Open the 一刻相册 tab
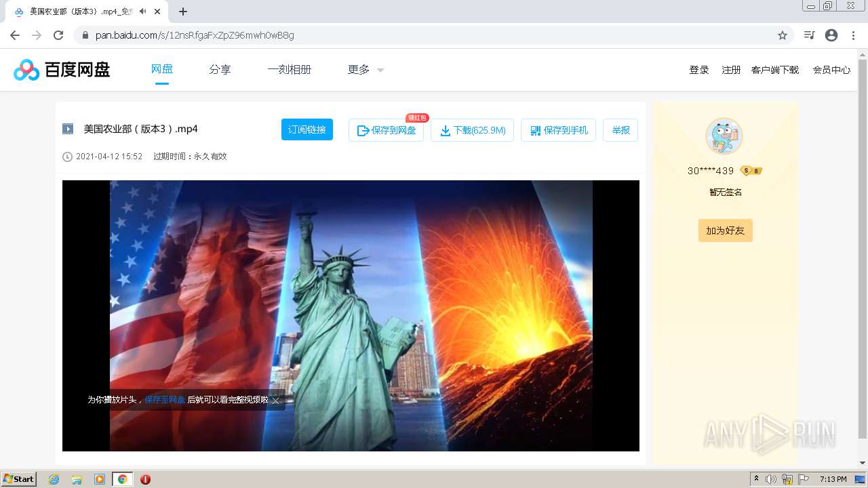 (x=290, y=69)
